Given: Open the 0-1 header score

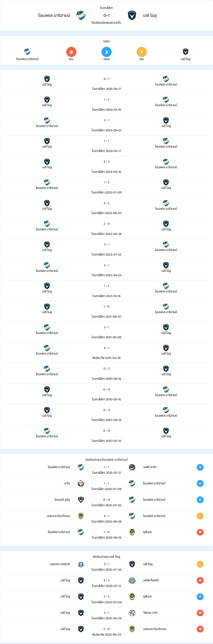Looking at the screenshot, I should tap(107, 16).
